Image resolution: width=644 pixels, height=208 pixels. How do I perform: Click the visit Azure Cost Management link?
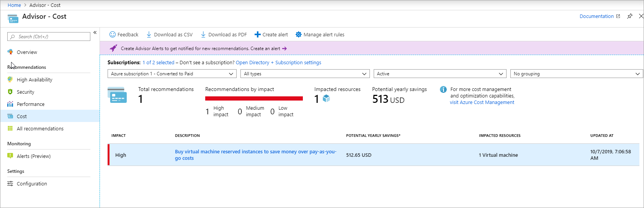point(482,102)
